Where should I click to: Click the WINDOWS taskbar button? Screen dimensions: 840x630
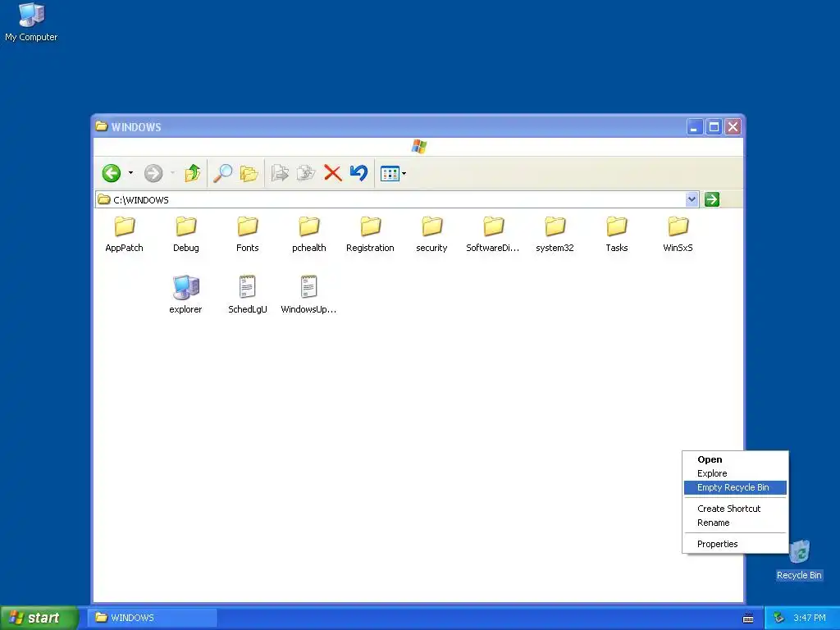(x=153, y=618)
